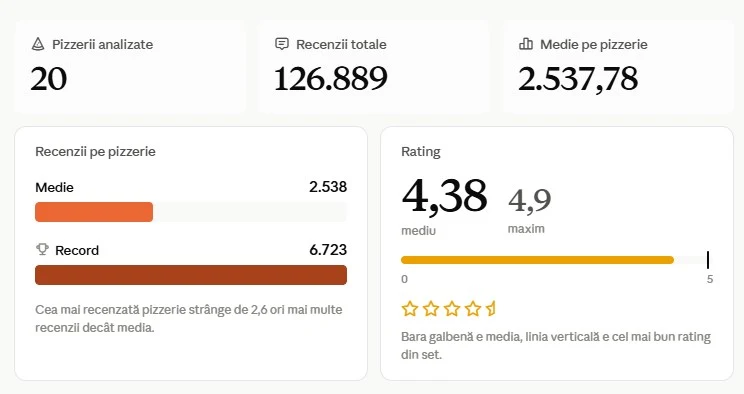The width and height of the screenshot is (744, 394).
Task: Click the 4,38 mediu rating number
Action: [444, 195]
